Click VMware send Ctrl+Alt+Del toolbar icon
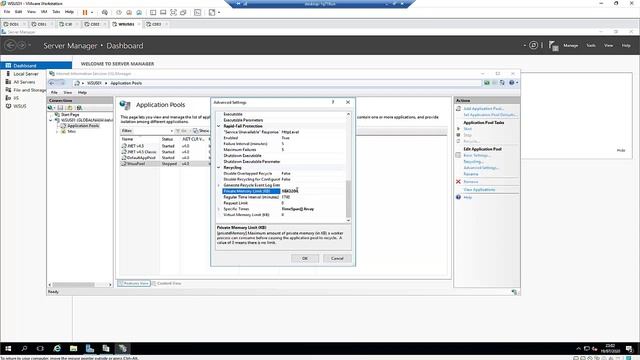The height and width of the screenshot is (360, 640). (x=105, y=12)
